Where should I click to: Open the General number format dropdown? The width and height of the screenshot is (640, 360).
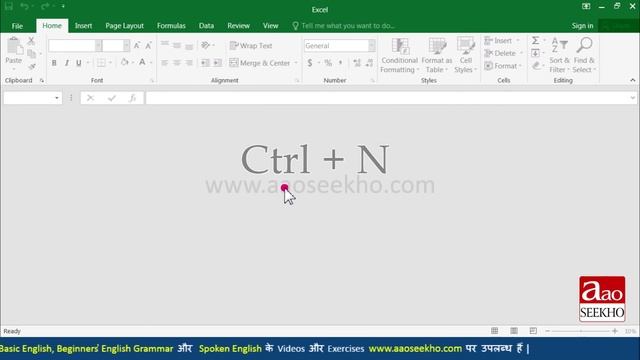(371, 46)
